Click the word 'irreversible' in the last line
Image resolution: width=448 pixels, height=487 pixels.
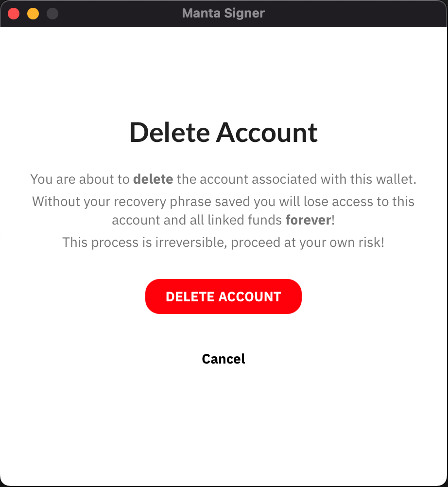(190, 242)
